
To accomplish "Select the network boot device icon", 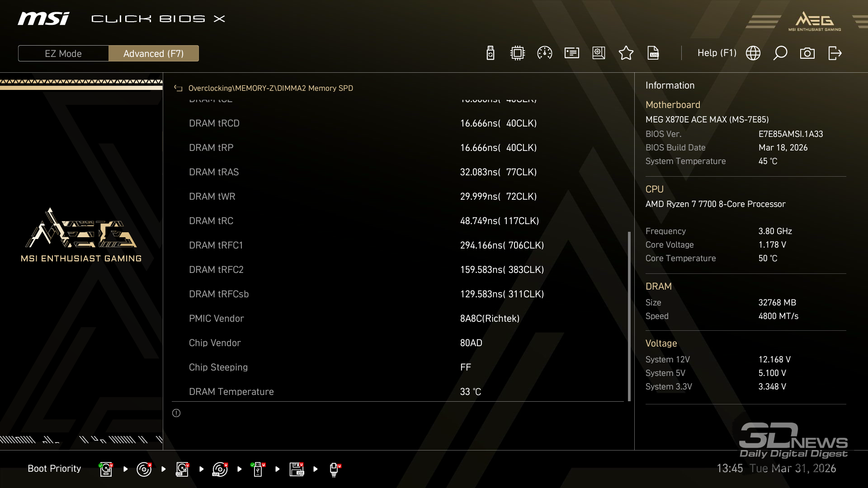I will [x=334, y=469].
